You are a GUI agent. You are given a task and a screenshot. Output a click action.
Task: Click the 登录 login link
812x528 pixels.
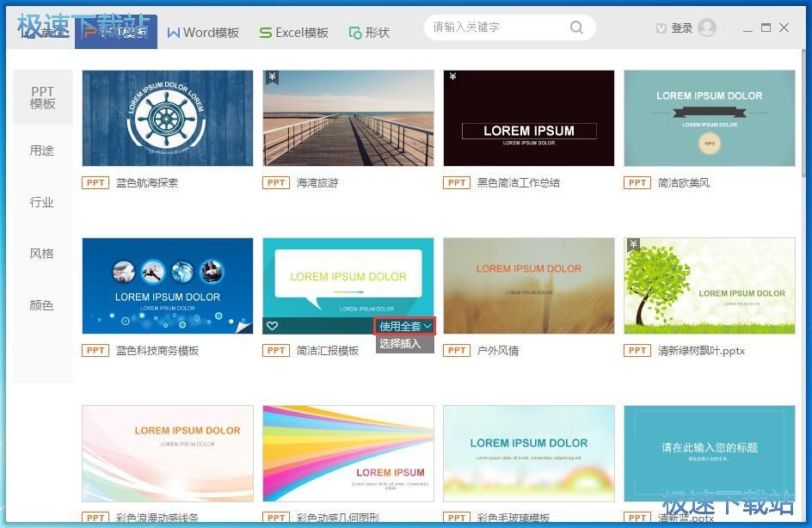[681, 28]
